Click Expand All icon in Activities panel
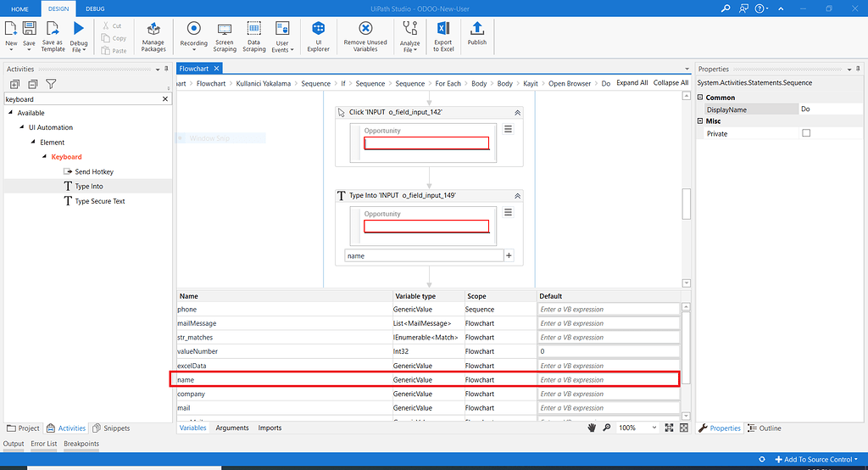This screenshot has width=868, height=470. [x=15, y=84]
